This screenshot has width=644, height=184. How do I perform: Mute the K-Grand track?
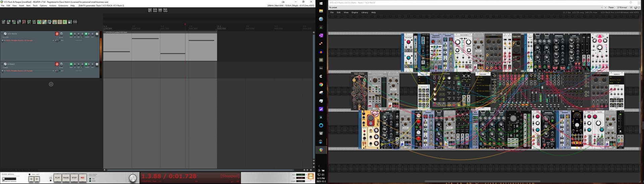[71, 64]
